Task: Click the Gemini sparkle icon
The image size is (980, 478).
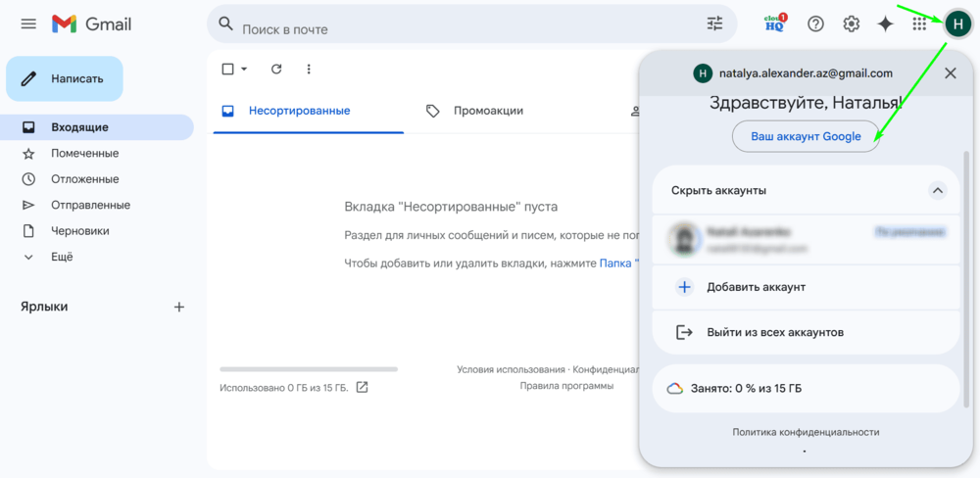Action: (x=885, y=24)
